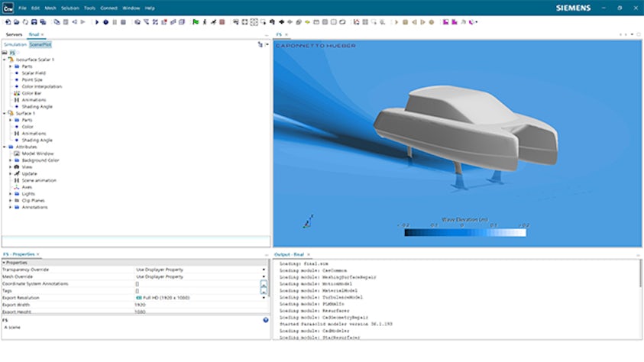Viewport: 644px width, 362px height.
Task: Open the Transparency Override dropdown
Action: tap(264, 270)
